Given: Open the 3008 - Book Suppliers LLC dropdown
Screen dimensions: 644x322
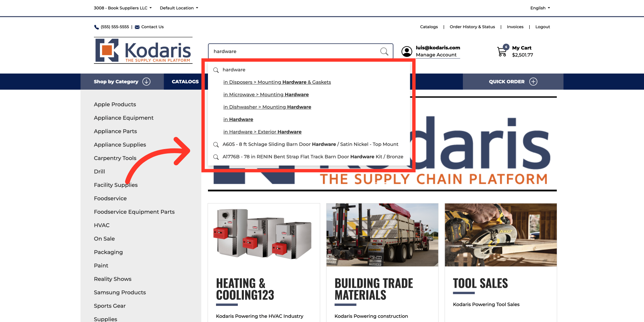Looking at the screenshot, I should 123,8.
